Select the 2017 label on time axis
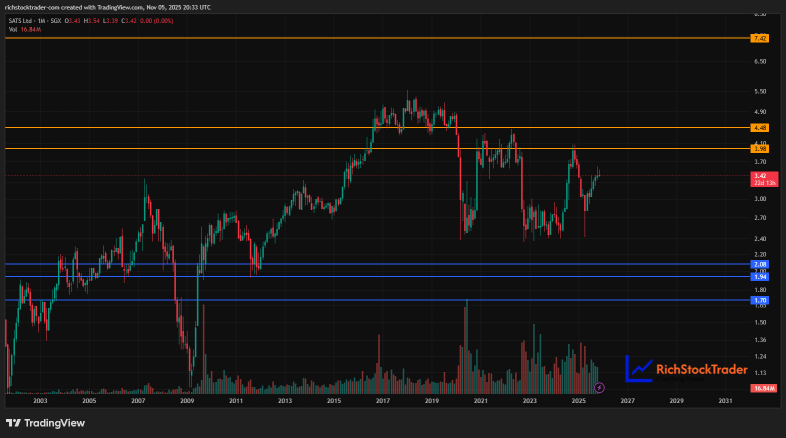Viewport: 786px width, 438px height. (382, 400)
